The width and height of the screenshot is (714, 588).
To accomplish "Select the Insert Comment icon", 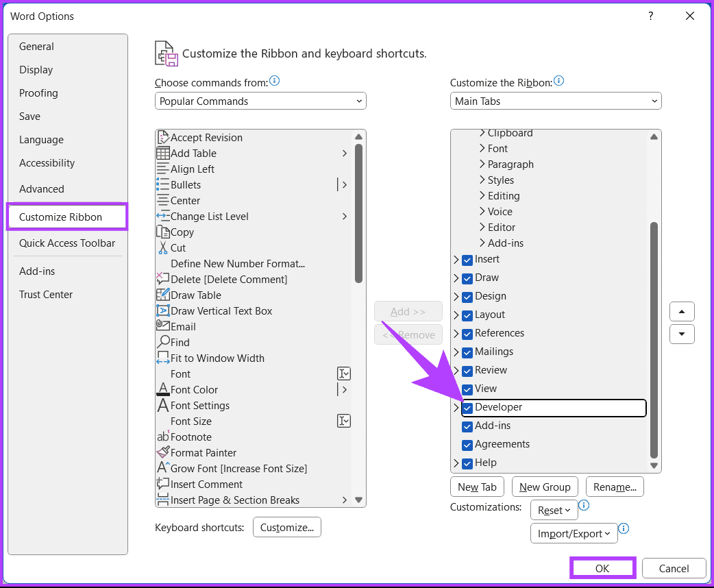I will coord(163,484).
